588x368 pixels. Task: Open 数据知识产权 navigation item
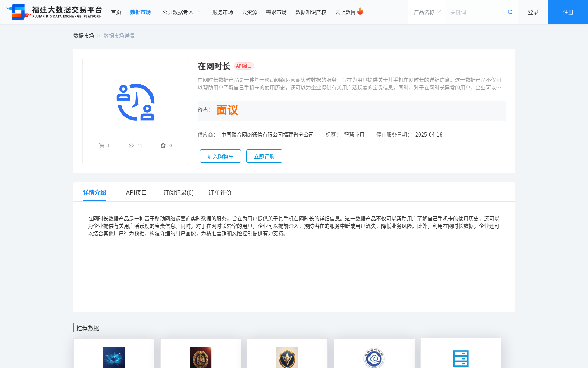click(x=311, y=12)
